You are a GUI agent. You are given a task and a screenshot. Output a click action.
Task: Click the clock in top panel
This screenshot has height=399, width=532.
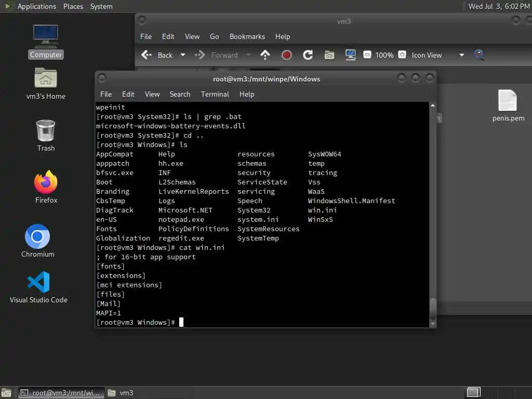(499, 6)
